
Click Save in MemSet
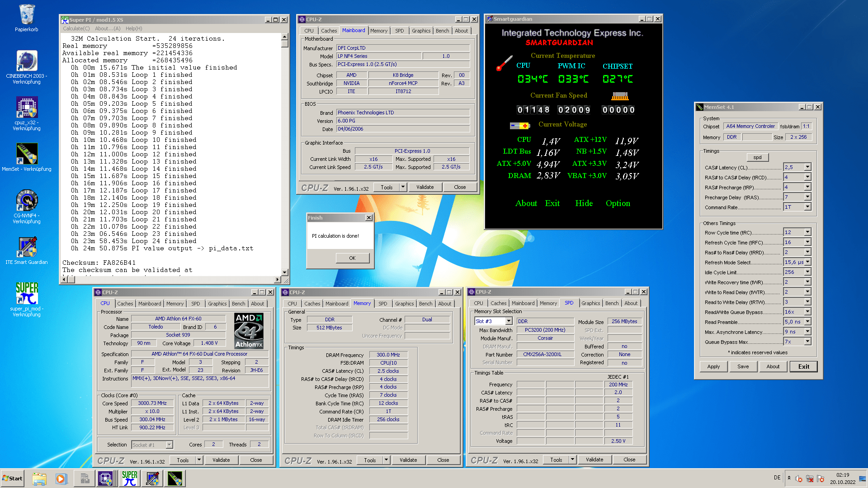click(x=743, y=366)
